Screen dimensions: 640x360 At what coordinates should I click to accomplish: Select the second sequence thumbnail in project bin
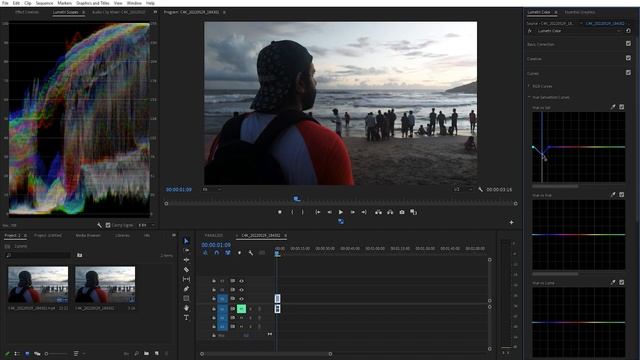105,285
